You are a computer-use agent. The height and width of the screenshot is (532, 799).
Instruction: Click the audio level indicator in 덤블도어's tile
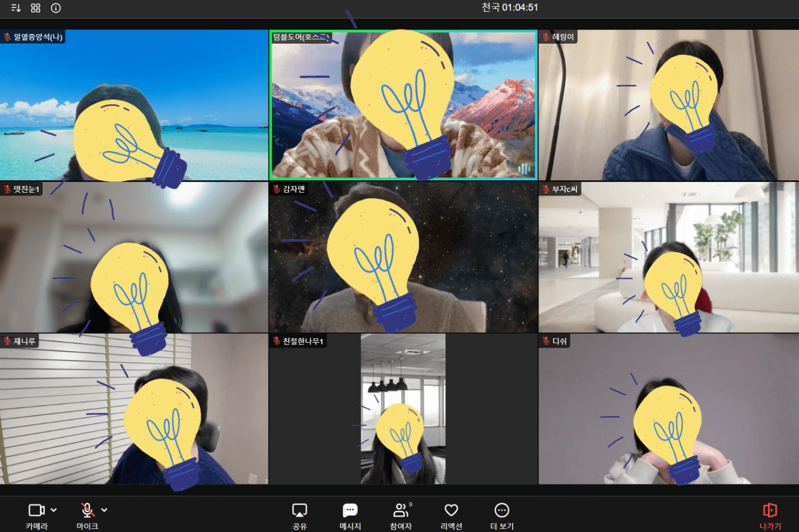pyautogui.click(x=524, y=169)
